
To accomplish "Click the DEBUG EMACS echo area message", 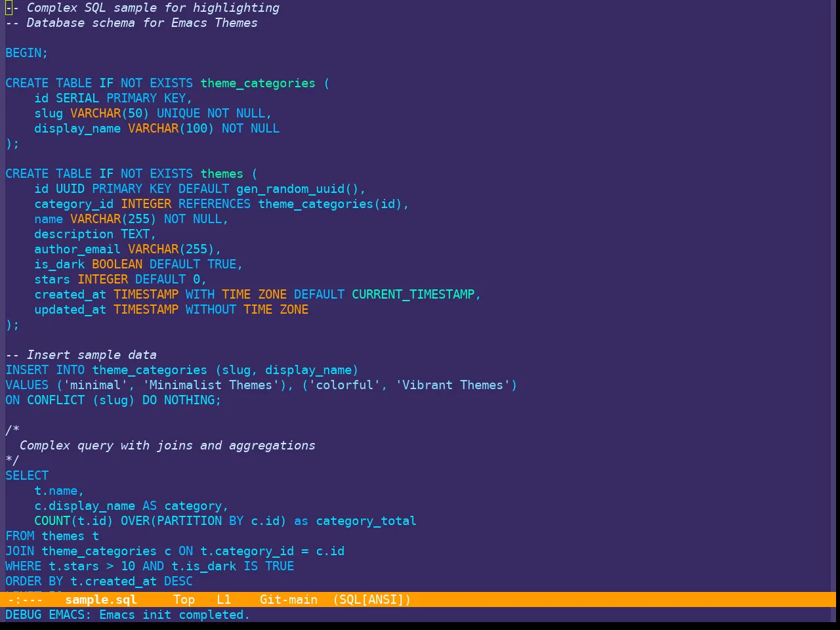I will 127,615.
